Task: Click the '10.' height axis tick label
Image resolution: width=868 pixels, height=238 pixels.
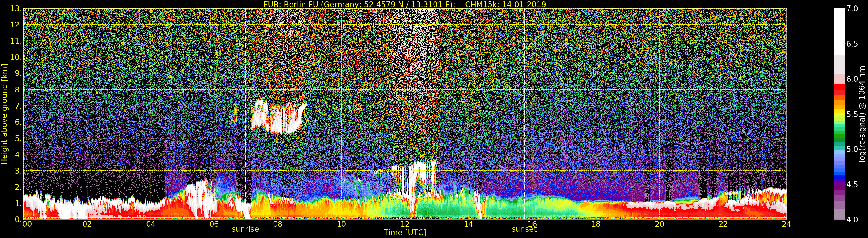Action: pos(16,57)
